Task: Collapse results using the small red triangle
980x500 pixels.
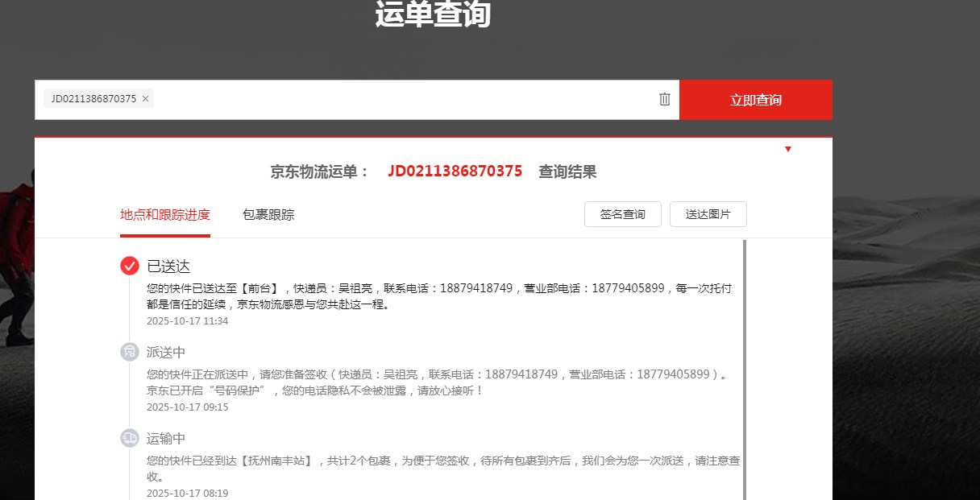Action: click(x=787, y=149)
